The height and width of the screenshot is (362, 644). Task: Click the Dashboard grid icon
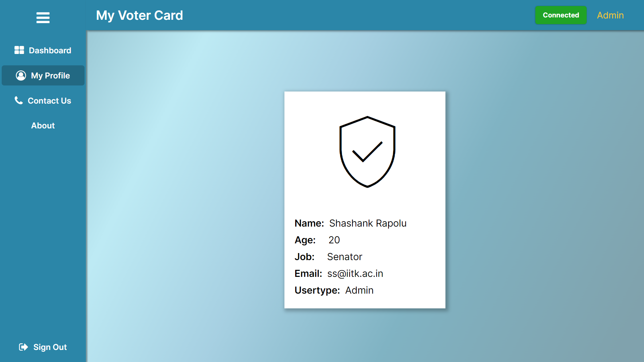19,50
